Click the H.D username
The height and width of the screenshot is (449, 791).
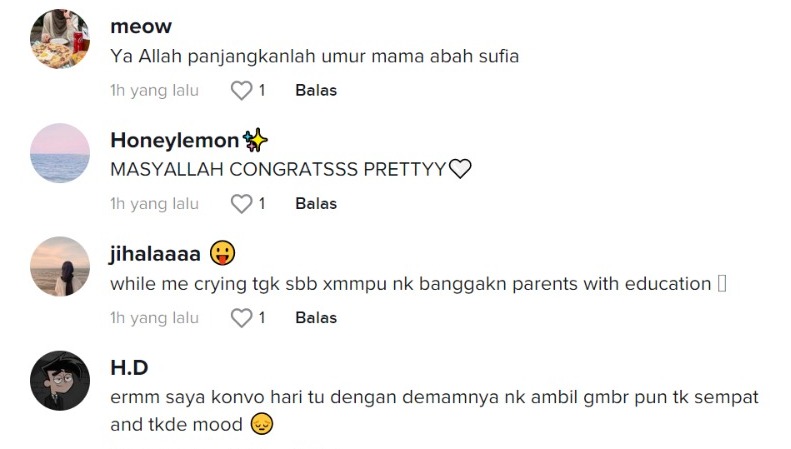[x=129, y=368]
